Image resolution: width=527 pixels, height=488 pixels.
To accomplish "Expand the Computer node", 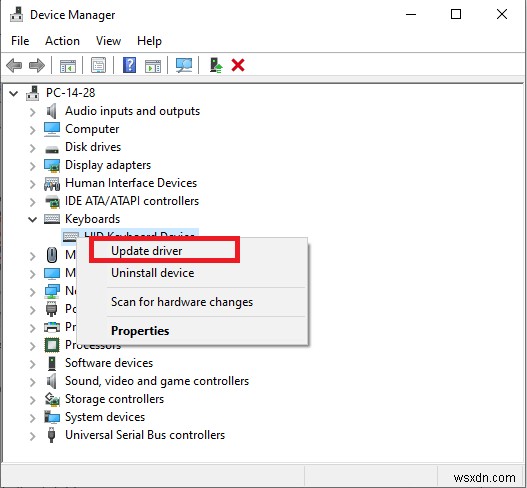I will tap(33, 130).
